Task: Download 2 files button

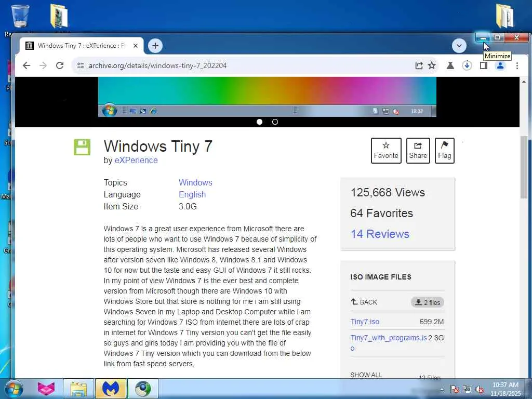Action: pos(428,302)
